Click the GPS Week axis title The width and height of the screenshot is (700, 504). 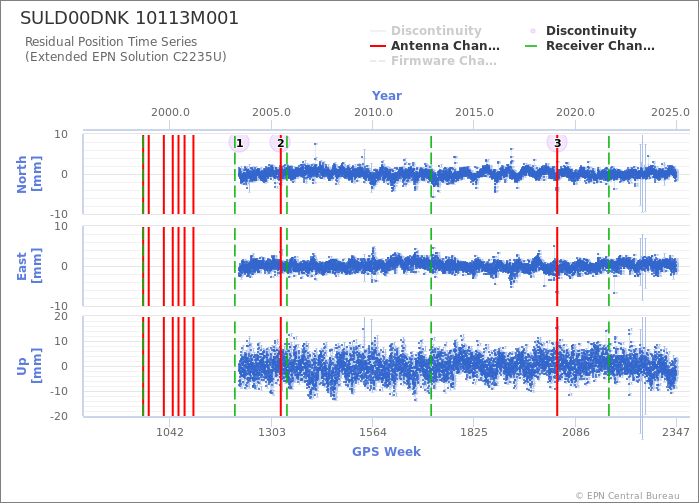pos(387,451)
